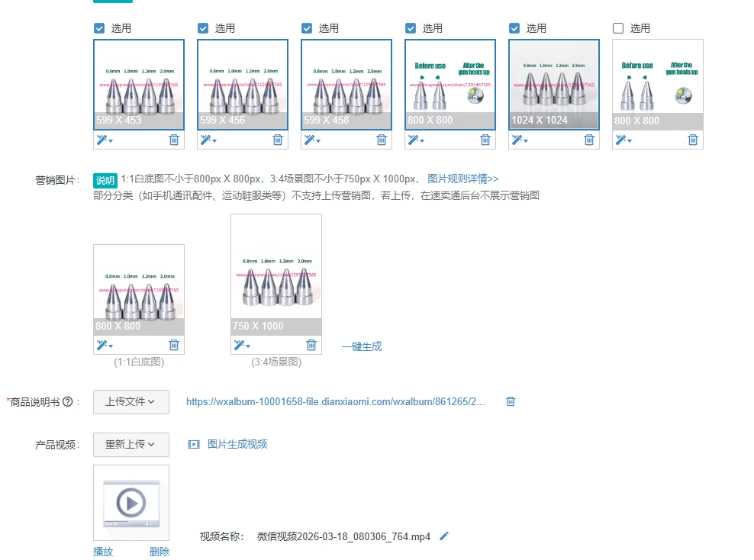Open edit tool for 1:1白底图 marketing image

click(x=105, y=345)
